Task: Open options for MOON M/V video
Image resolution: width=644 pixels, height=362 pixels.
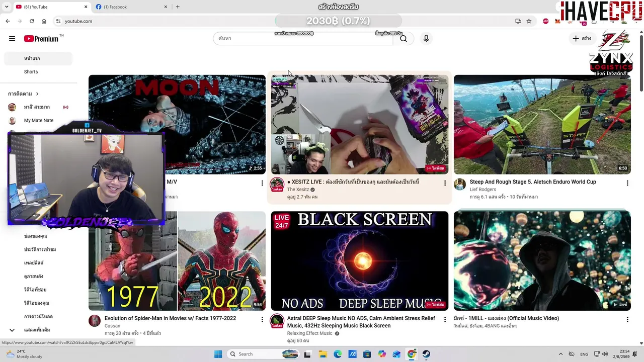Action: click(262, 183)
